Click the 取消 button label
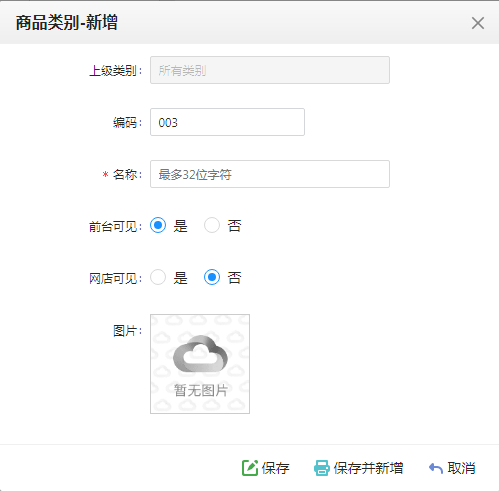The width and height of the screenshot is (499, 491). tap(461, 468)
